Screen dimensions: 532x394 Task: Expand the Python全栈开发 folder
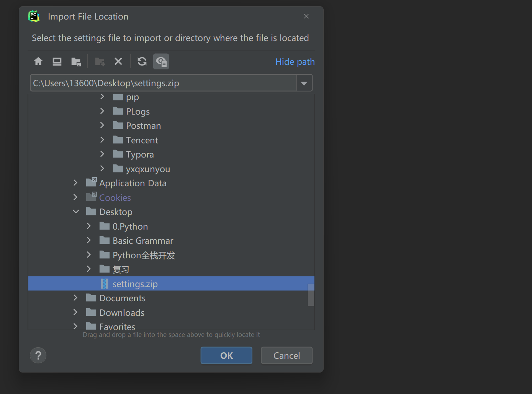[x=89, y=255]
